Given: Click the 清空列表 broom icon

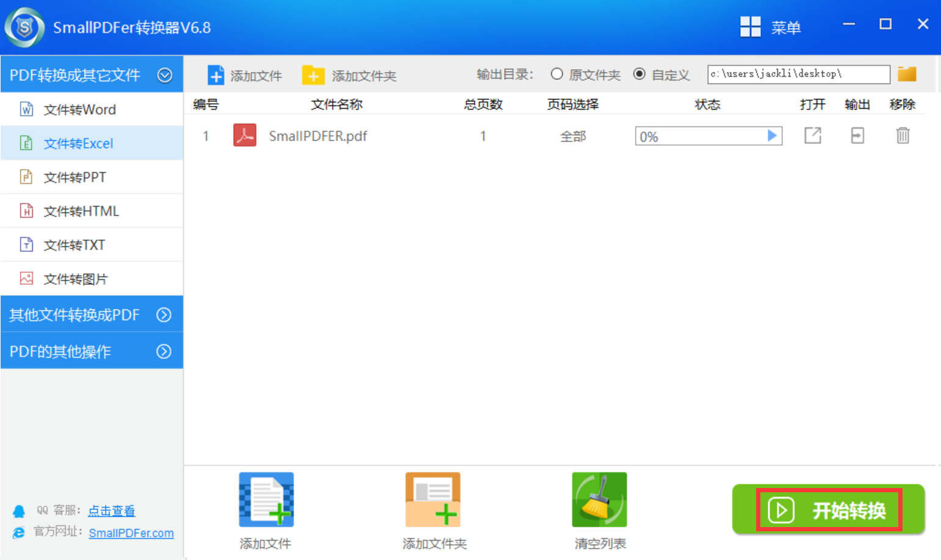Looking at the screenshot, I should pos(599,499).
